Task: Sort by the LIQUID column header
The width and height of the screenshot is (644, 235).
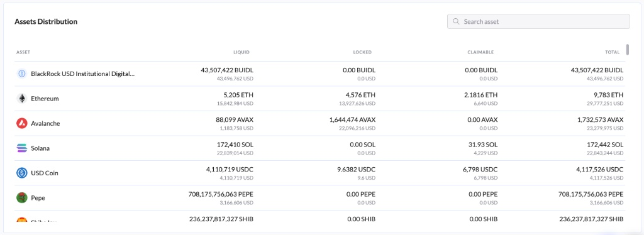Action: (x=241, y=53)
